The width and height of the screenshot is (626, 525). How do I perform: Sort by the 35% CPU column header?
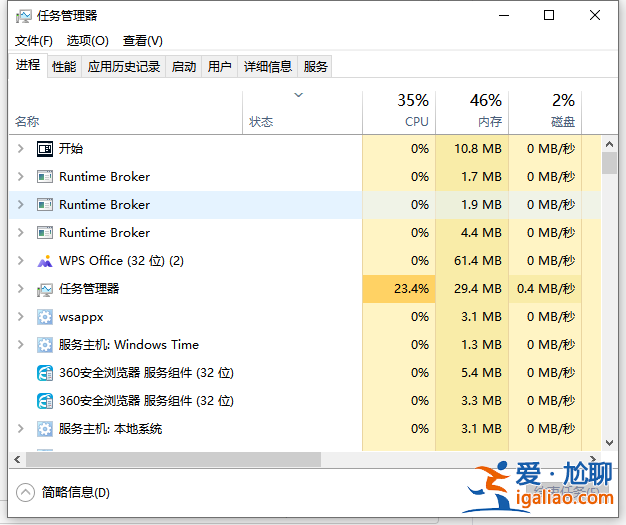pos(399,113)
